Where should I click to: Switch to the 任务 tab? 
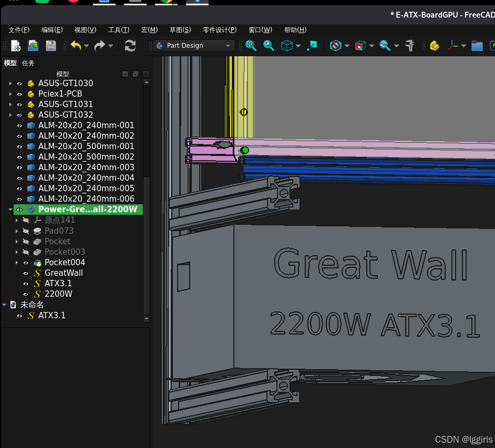coord(28,63)
